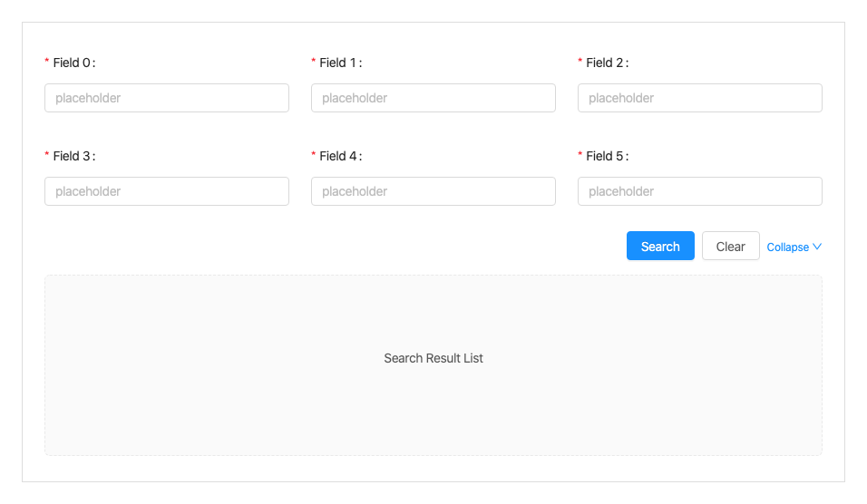Click the Search Result List panel
The image size is (867, 504).
[433, 364]
